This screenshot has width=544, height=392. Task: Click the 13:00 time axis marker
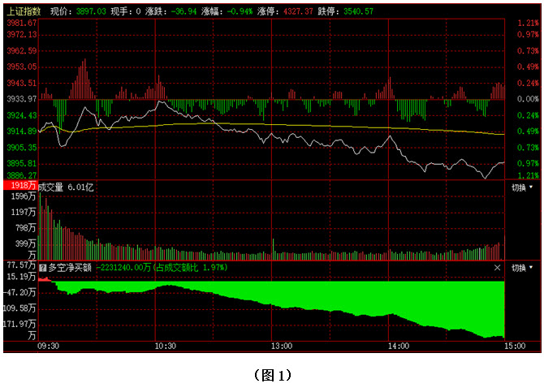[x=281, y=346]
